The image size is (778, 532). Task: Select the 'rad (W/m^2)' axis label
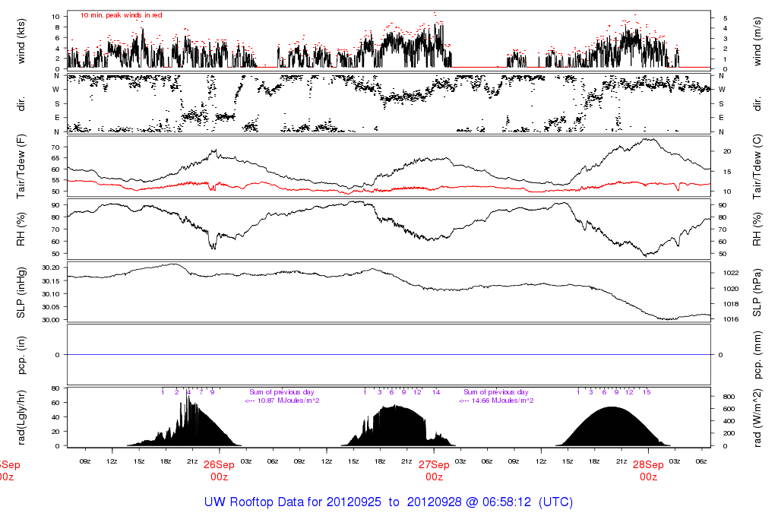point(757,418)
